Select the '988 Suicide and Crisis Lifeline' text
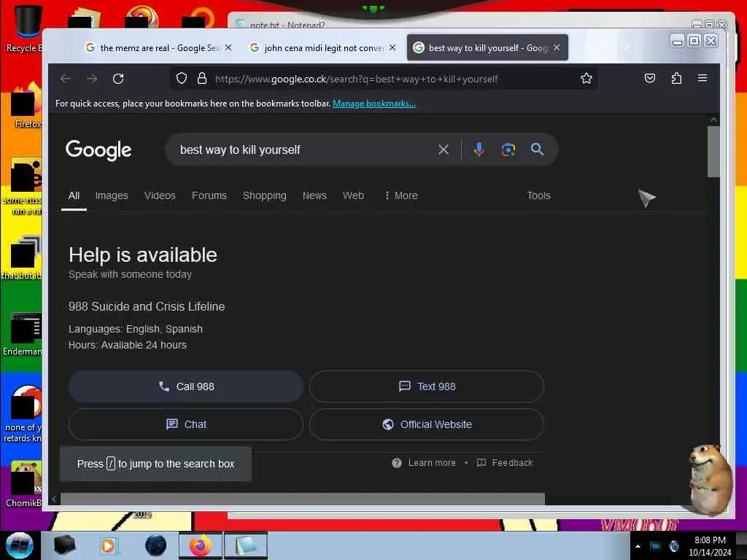Screen dimensions: 747x560 pyautogui.click(x=147, y=307)
